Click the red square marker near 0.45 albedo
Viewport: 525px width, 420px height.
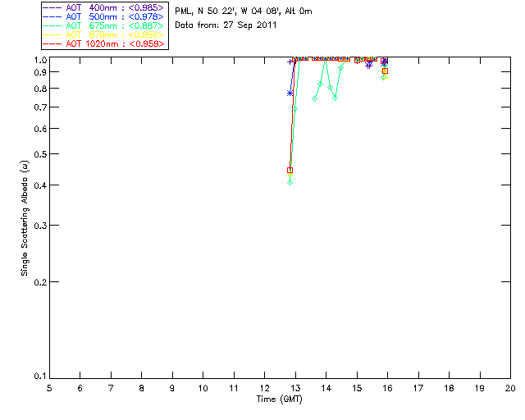pyautogui.click(x=290, y=170)
